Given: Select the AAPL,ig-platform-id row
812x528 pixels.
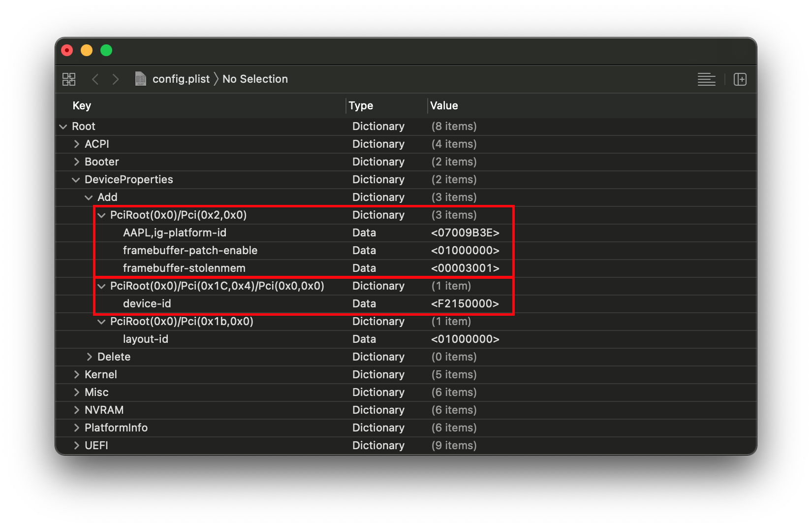Looking at the screenshot, I should coord(175,233).
